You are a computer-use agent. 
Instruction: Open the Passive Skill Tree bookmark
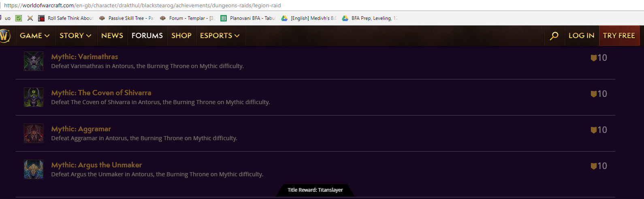(126, 18)
